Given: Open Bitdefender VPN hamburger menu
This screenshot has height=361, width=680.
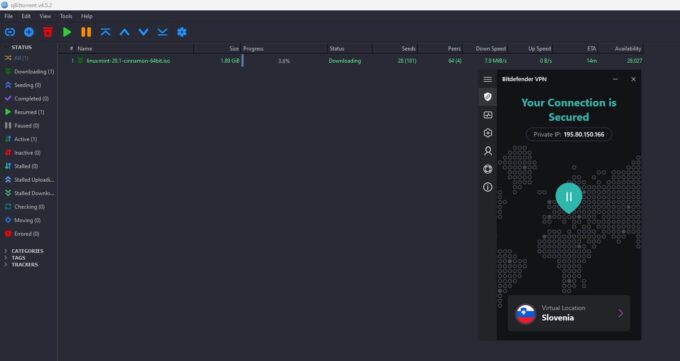Looking at the screenshot, I should (487, 79).
